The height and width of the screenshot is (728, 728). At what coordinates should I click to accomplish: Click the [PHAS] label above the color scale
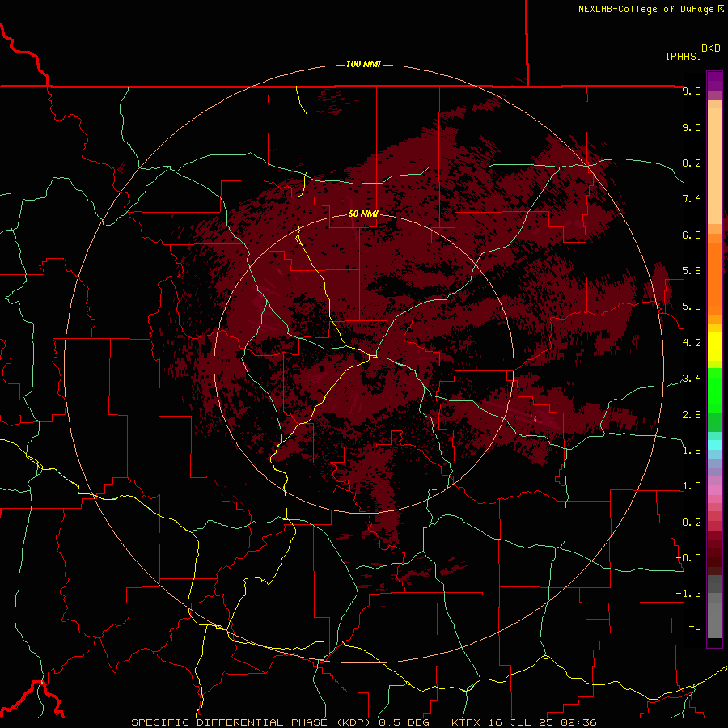tap(684, 56)
